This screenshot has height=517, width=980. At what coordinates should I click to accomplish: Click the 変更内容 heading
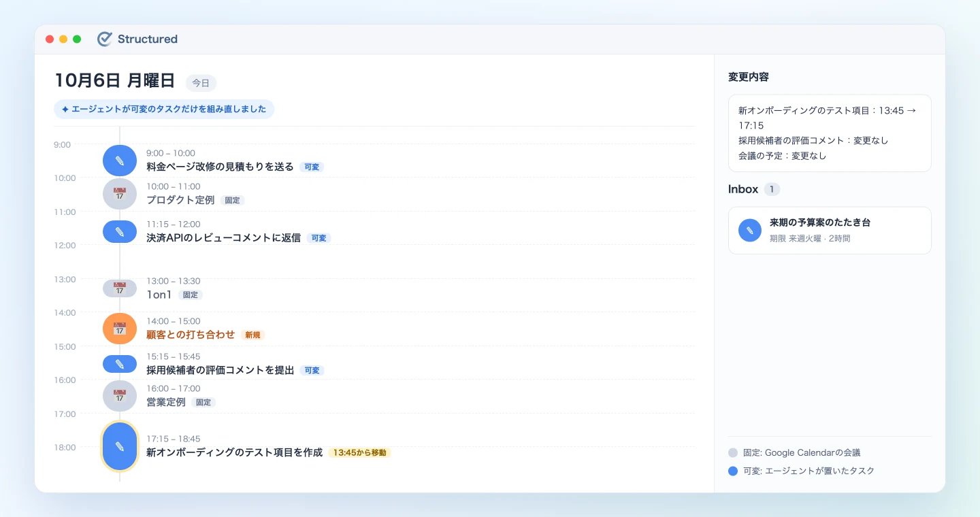(749, 77)
